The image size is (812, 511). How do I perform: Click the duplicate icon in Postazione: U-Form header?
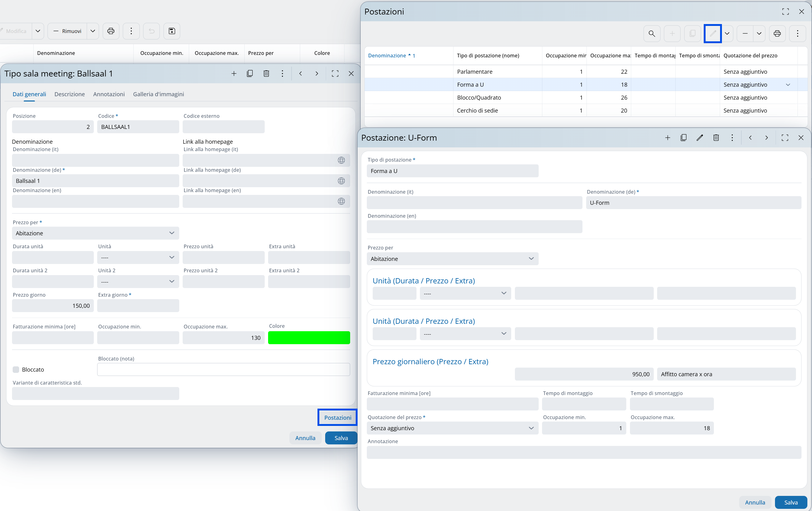pyautogui.click(x=683, y=138)
